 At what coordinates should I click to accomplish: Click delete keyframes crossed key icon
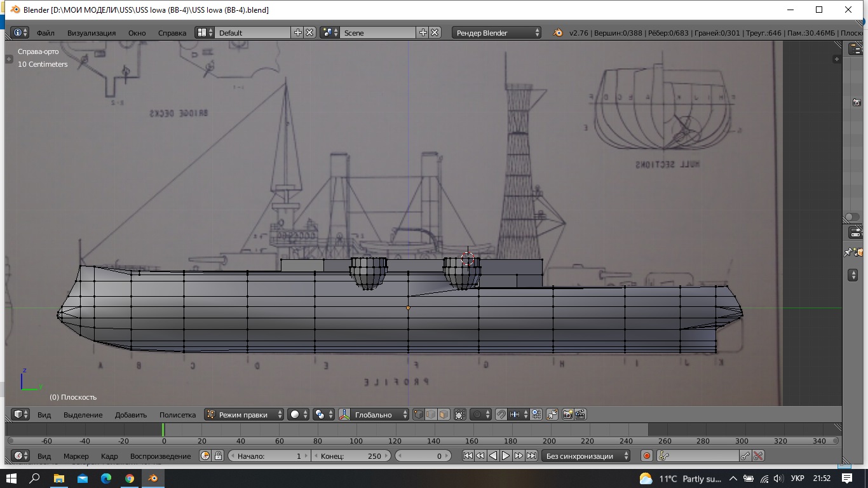tap(757, 456)
